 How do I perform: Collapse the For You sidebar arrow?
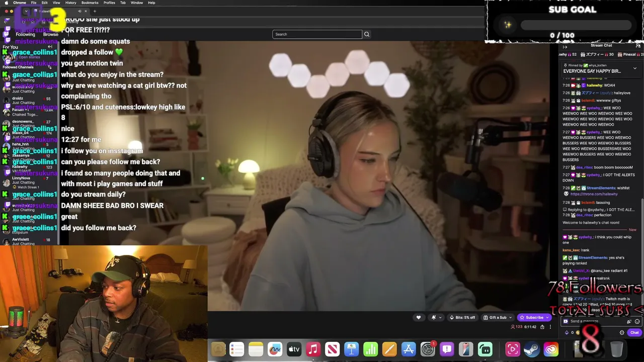[50, 47]
